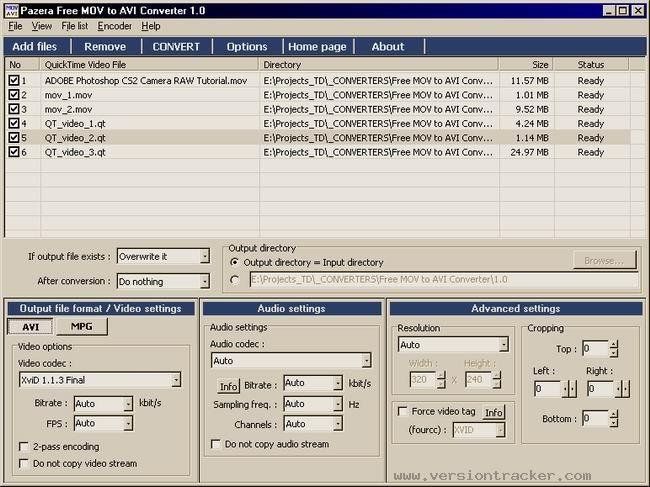The image size is (650, 487).
Task: Open the audio Bitrate dropdown
Action: (x=338, y=383)
